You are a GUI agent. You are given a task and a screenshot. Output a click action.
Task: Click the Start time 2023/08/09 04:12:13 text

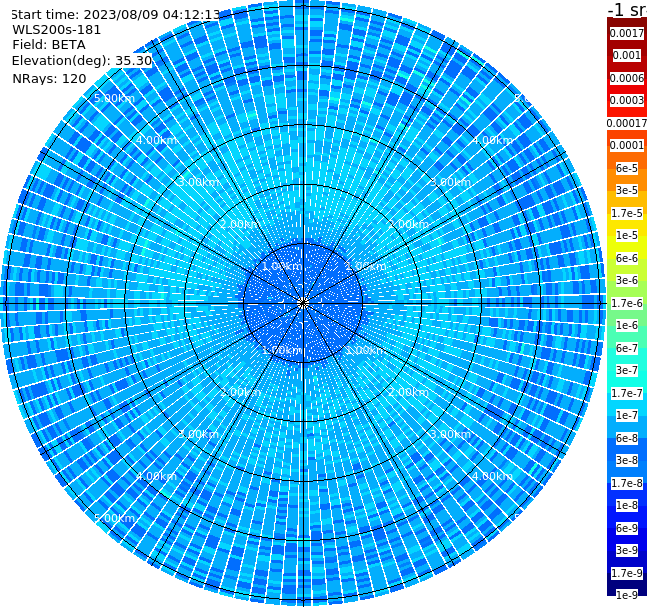click(115, 15)
